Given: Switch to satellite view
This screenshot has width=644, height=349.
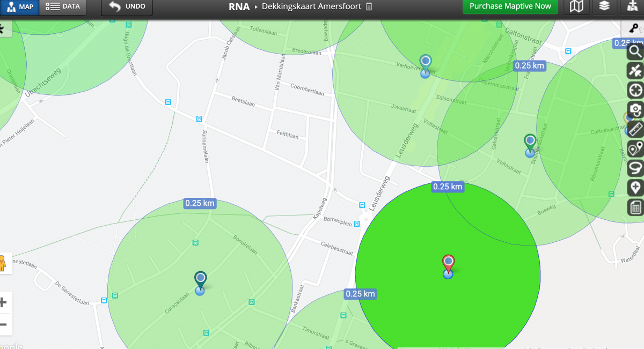Looking at the screenshot, I should pos(635,70).
